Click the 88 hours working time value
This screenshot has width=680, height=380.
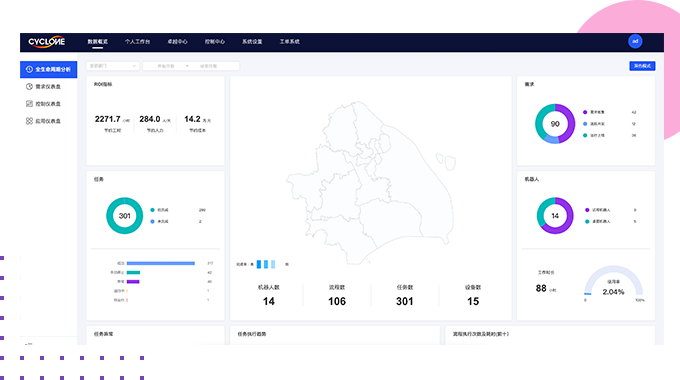pyautogui.click(x=541, y=288)
